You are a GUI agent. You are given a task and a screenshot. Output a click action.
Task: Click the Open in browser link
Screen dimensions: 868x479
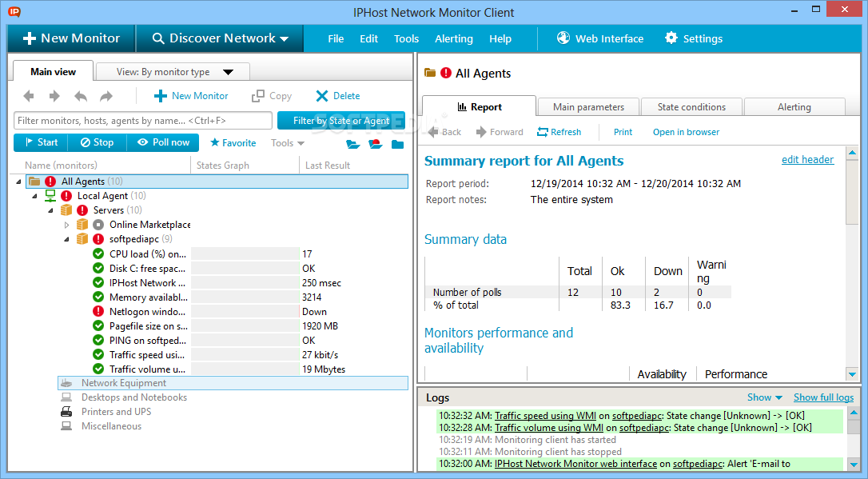(686, 132)
